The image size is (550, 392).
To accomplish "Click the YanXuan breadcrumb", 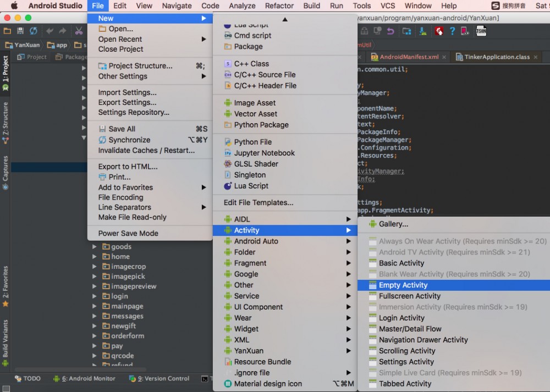I will (23, 45).
